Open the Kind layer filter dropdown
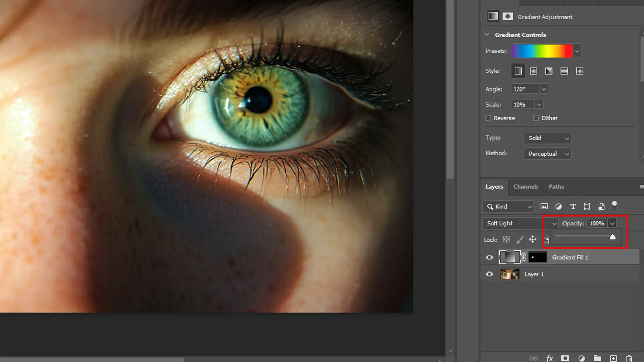This screenshot has width=644, height=362. [508, 207]
